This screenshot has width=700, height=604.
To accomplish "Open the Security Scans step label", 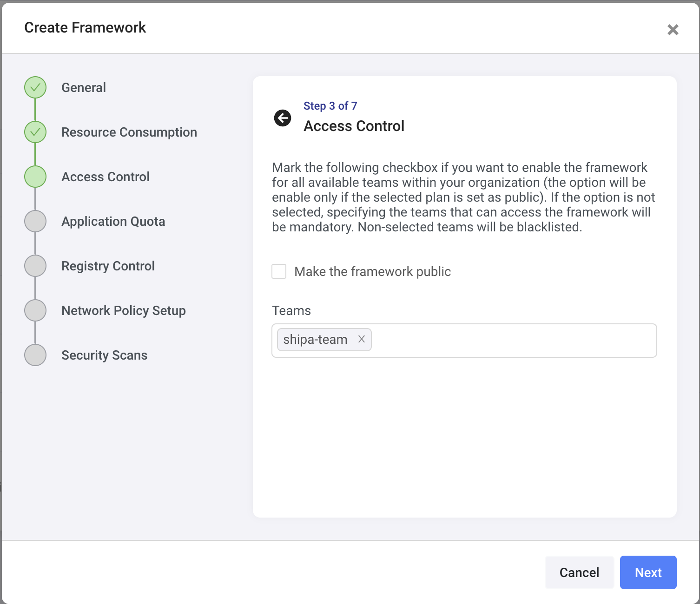I will point(104,355).
